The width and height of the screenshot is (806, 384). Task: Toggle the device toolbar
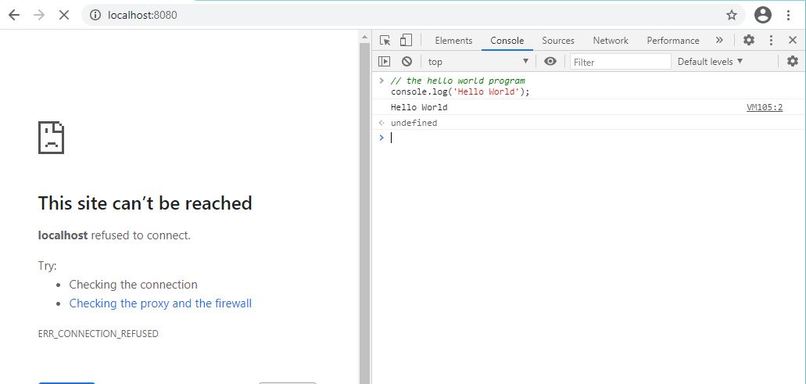click(x=406, y=40)
